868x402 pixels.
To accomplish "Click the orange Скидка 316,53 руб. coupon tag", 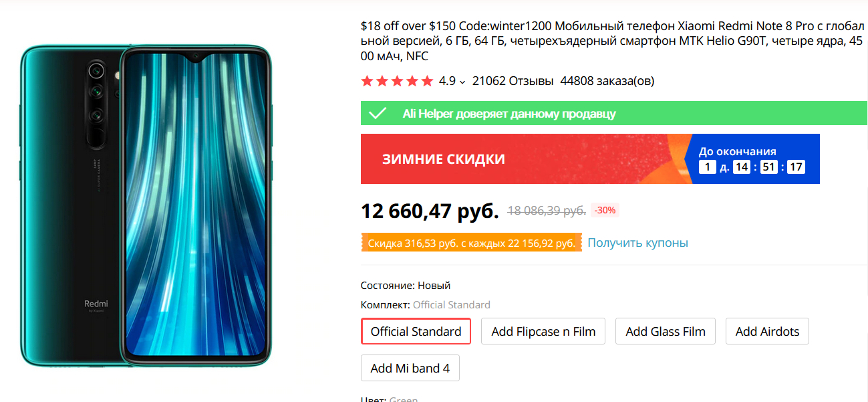I will [471, 243].
